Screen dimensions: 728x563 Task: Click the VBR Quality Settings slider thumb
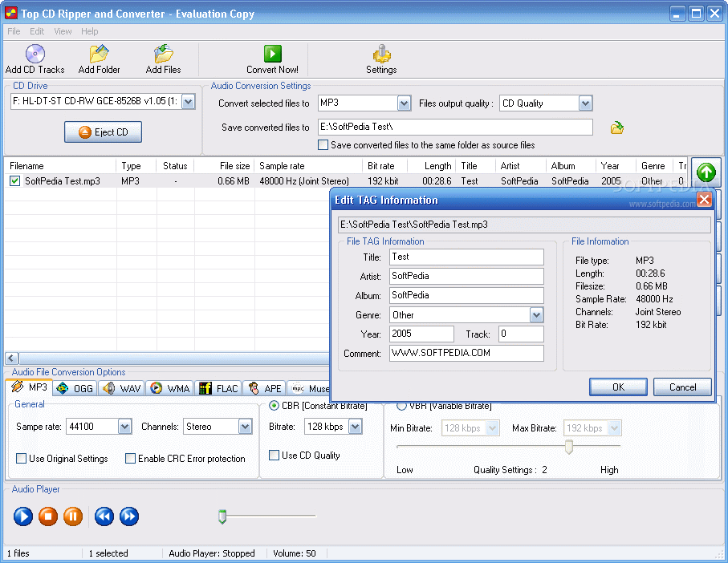click(x=569, y=447)
